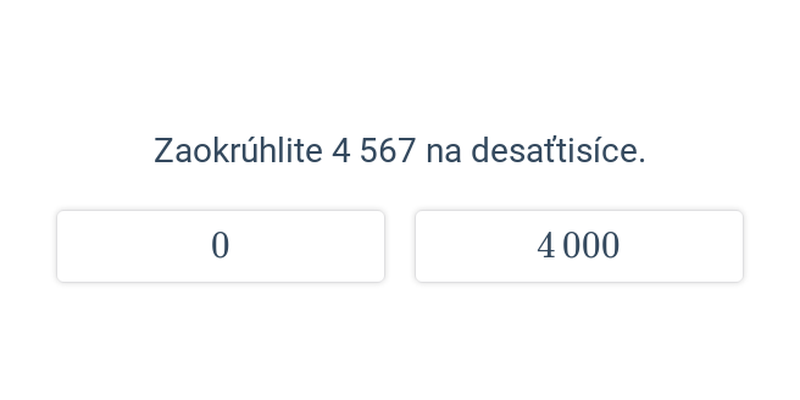Click the word na in the question
Screen dimensions: 800x400
(443, 152)
